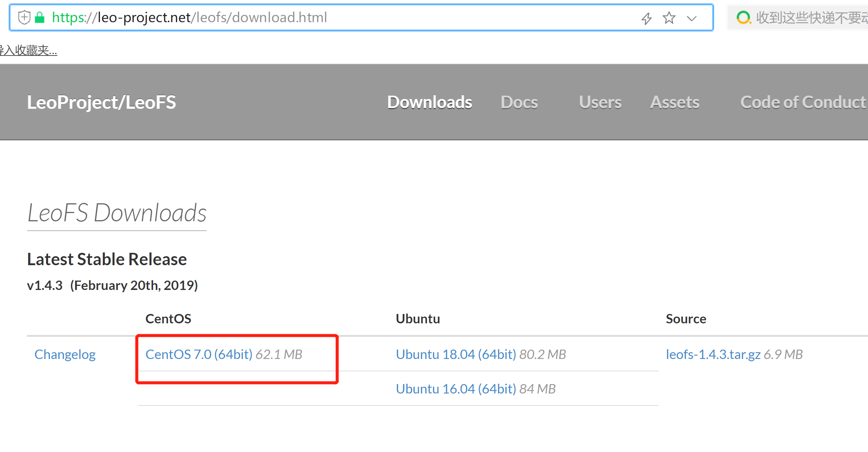Download Ubuntu 18.04 64bit package

(455, 353)
